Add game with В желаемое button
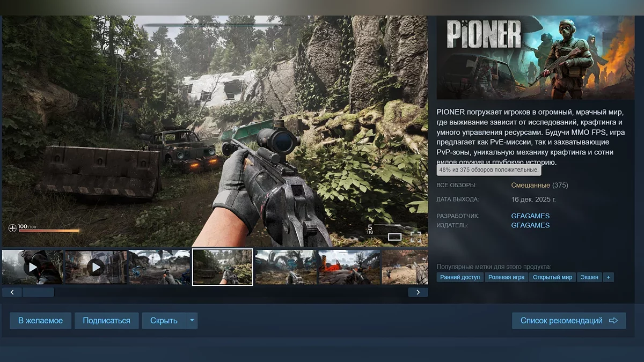644x362 pixels. [40, 321]
